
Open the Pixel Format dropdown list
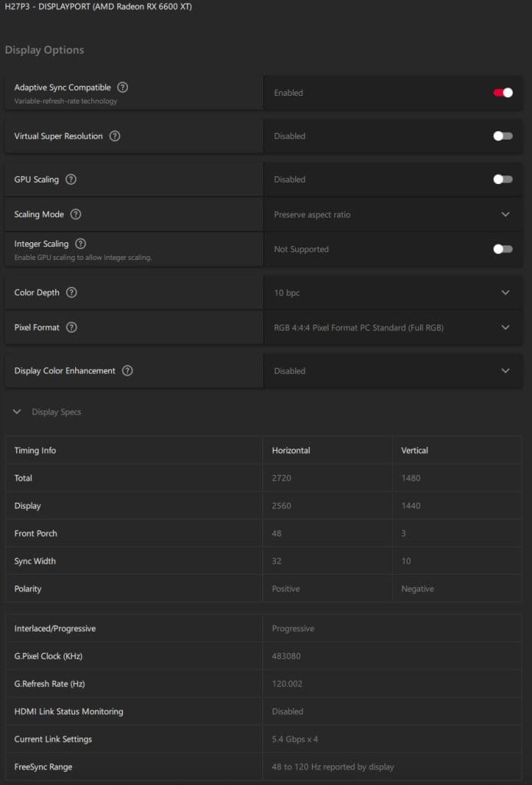pyautogui.click(x=505, y=327)
